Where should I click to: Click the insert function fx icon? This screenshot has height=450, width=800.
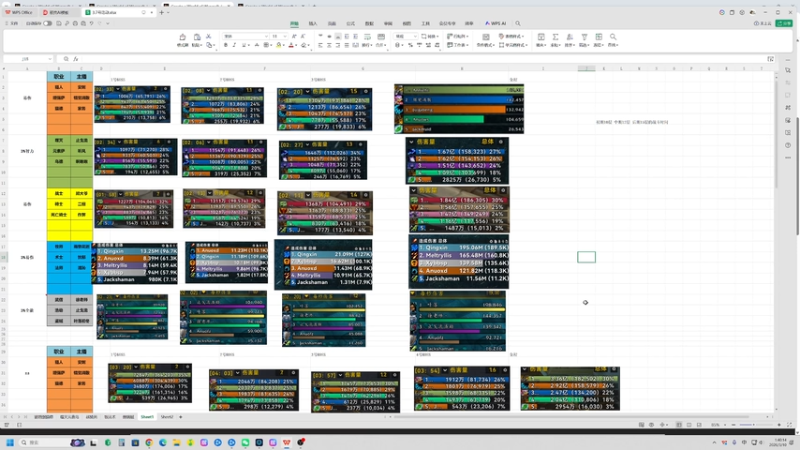click(x=76, y=59)
